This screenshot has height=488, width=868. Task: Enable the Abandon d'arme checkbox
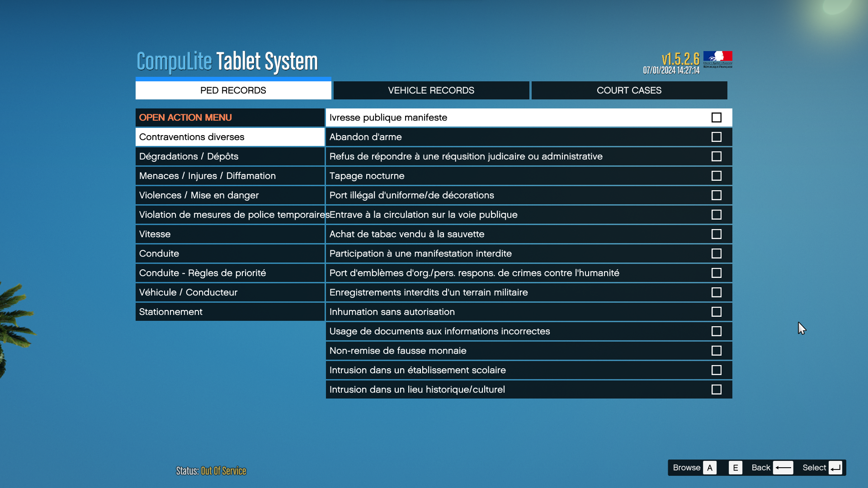click(716, 137)
